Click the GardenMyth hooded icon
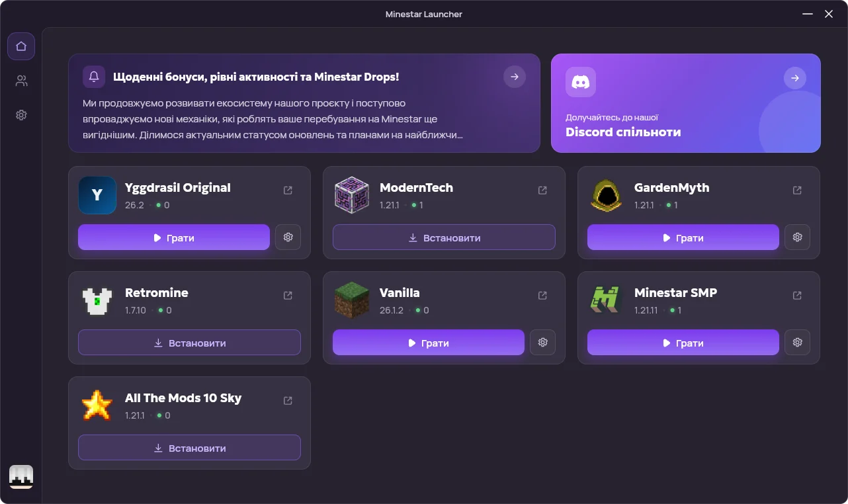848x504 pixels. click(x=607, y=195)
